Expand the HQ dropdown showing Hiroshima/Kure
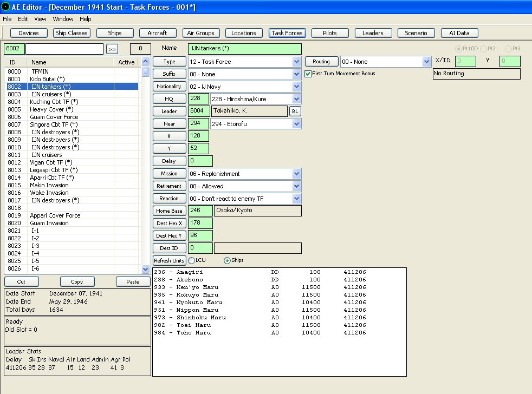Viewport: 532px width, 394px height. coord(296,99)
